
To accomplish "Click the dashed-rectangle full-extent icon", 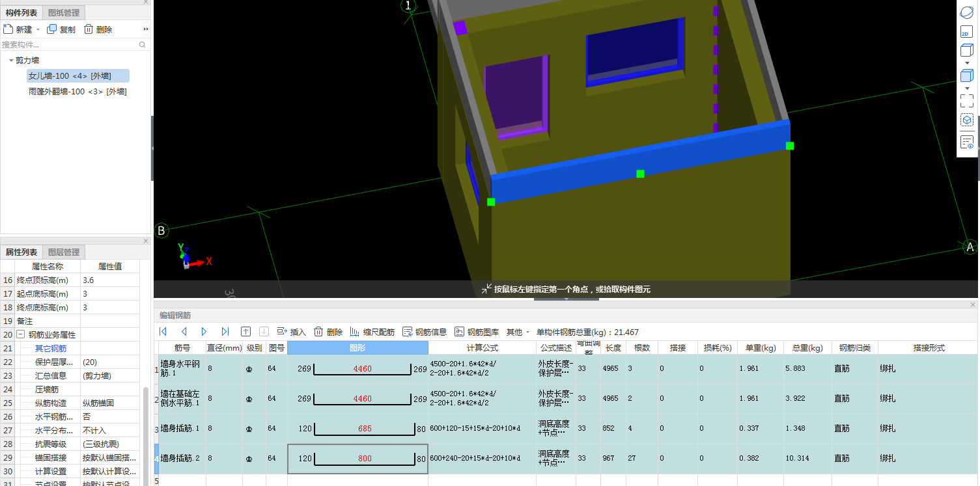I will [x=966, y=101].
